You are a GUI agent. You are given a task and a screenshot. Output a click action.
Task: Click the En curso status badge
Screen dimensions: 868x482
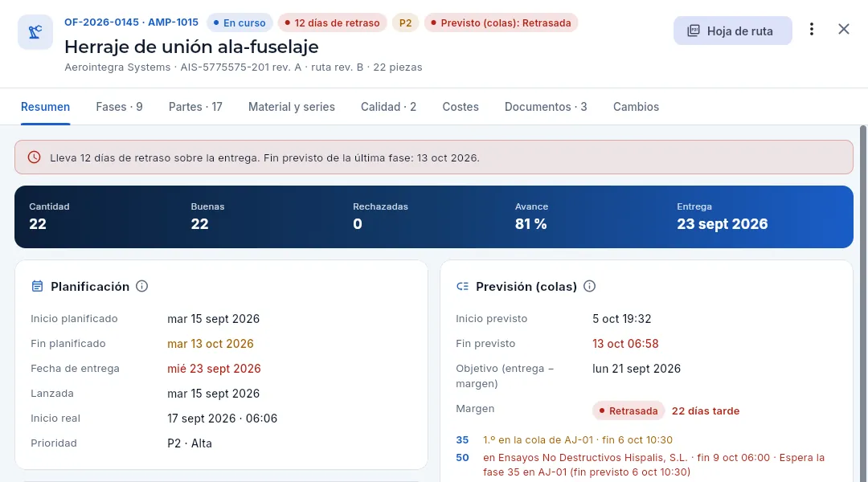point(240,22)
